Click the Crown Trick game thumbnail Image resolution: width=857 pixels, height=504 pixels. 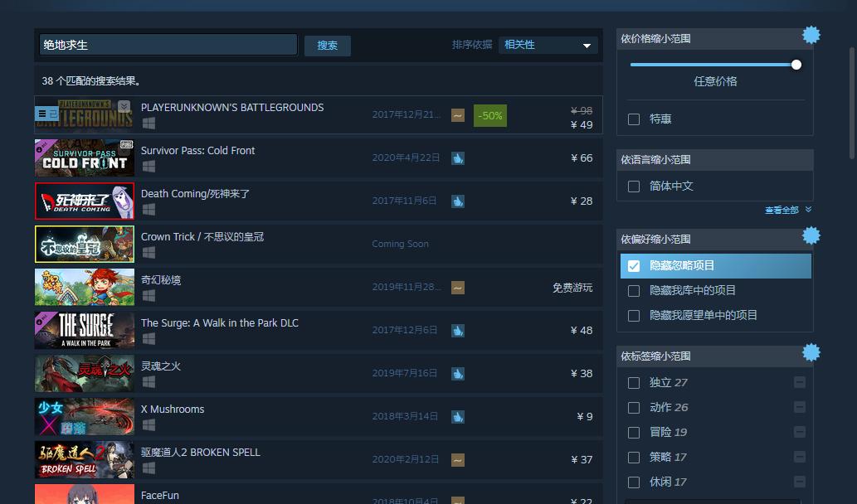pyautogui.click(x=84, y=244)
